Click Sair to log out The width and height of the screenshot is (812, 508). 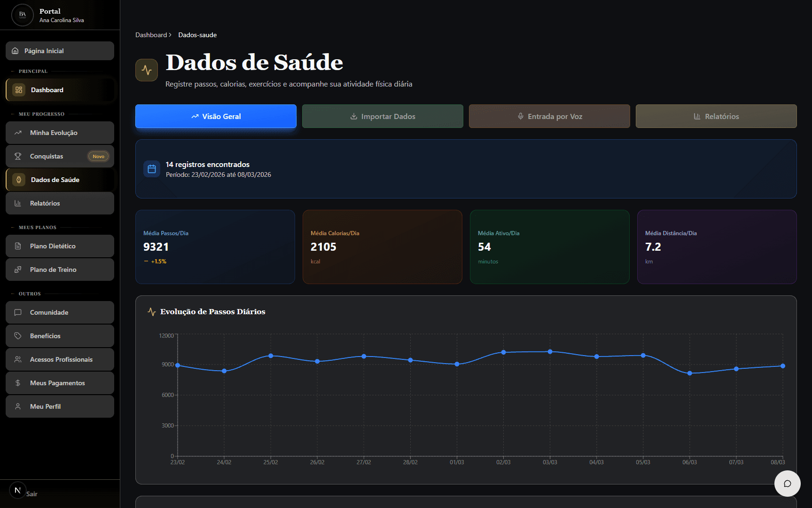(31, 493)
